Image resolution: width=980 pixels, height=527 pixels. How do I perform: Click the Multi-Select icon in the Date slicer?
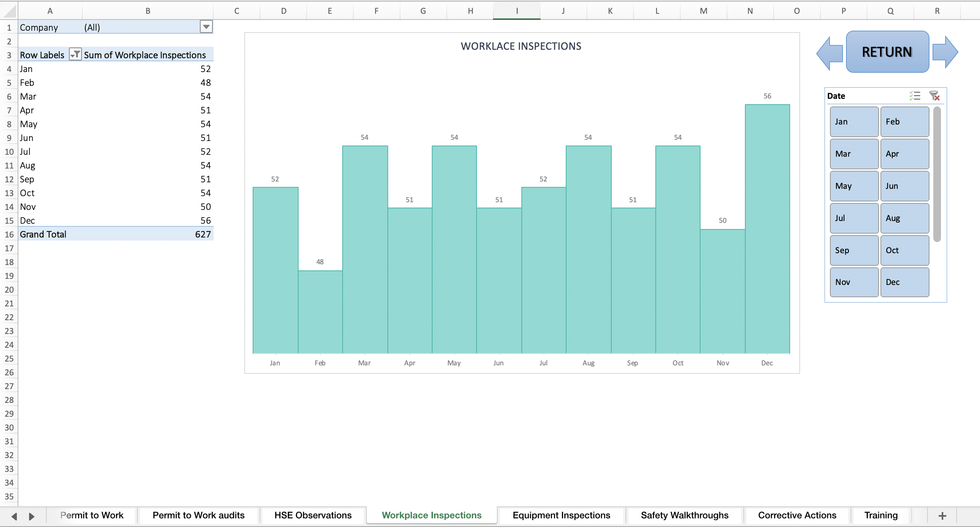tap(915, 96)
